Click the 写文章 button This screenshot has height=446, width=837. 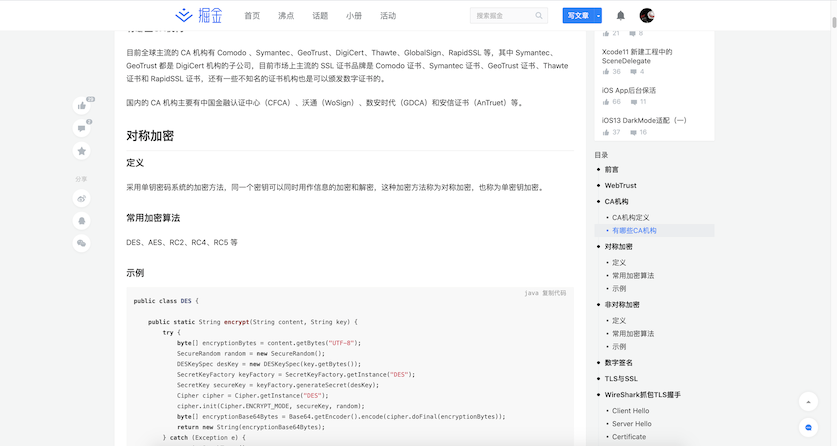[577, 16]
